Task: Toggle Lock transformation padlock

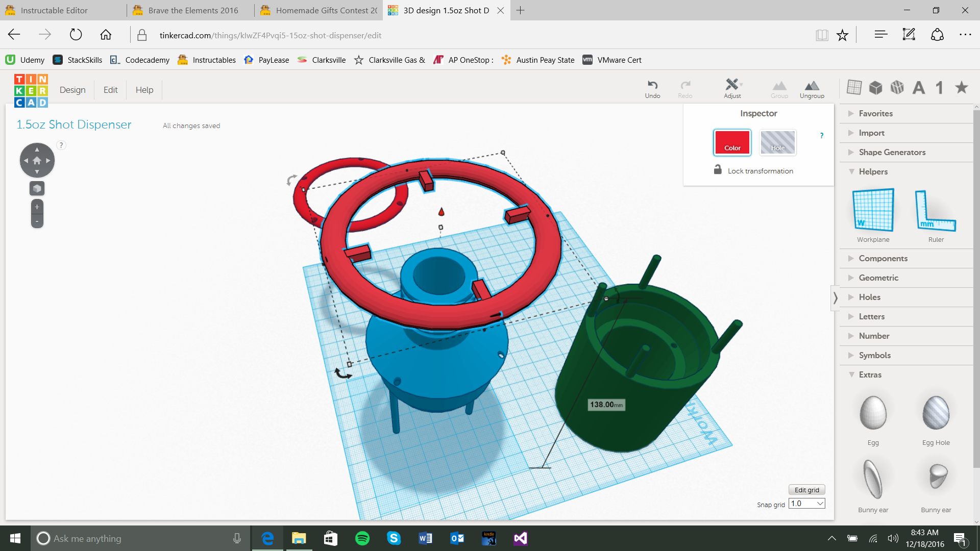Action: pos(718,169)
